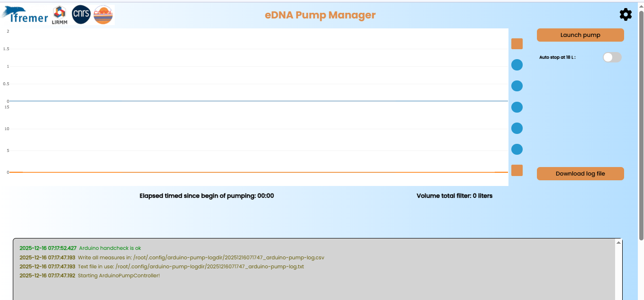Open settings via the gear icon
644x300 pixels.
click(626, 15)
